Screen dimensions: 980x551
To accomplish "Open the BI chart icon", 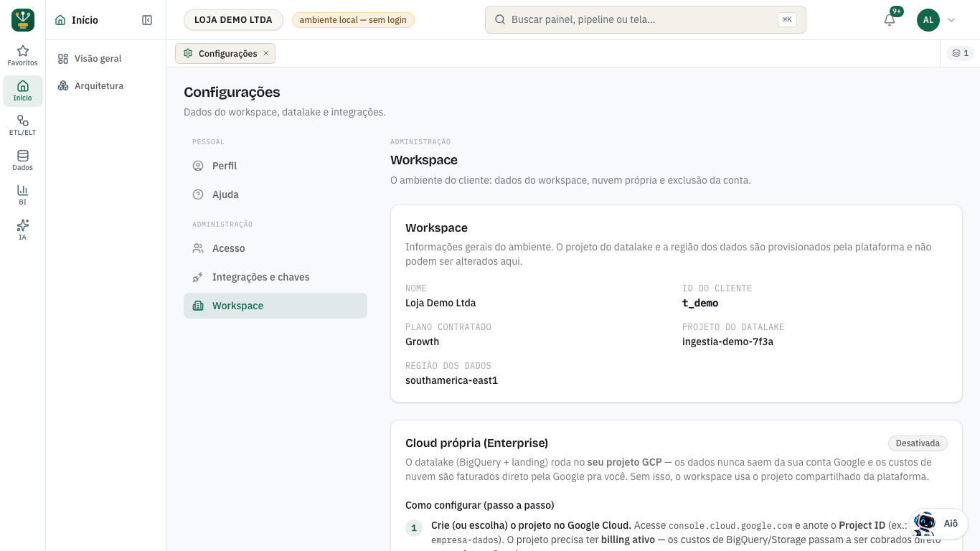I will pos(23,195).
